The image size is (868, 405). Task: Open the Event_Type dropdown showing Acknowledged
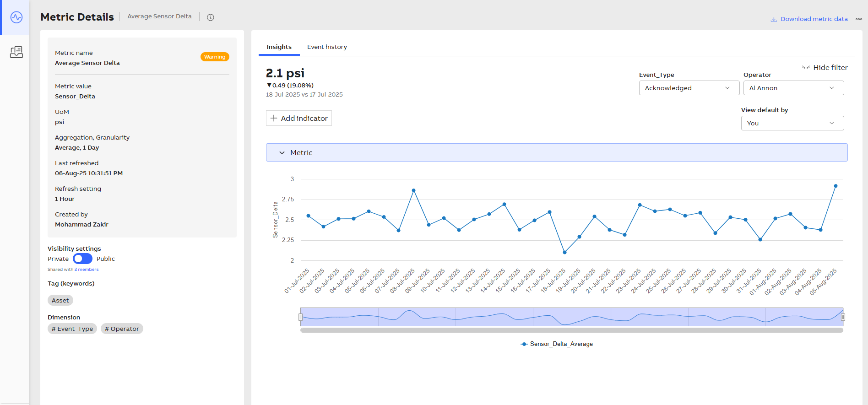pyautogui.click(x=689, y=88)
